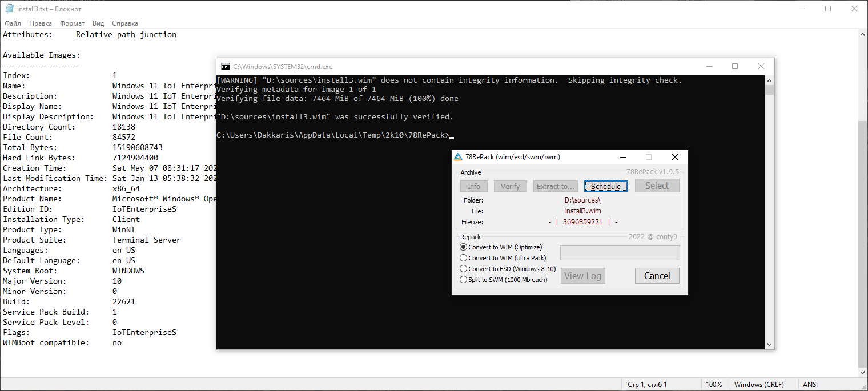Click the 'Relative path junction' attribute text

click(x=126, y=35)
